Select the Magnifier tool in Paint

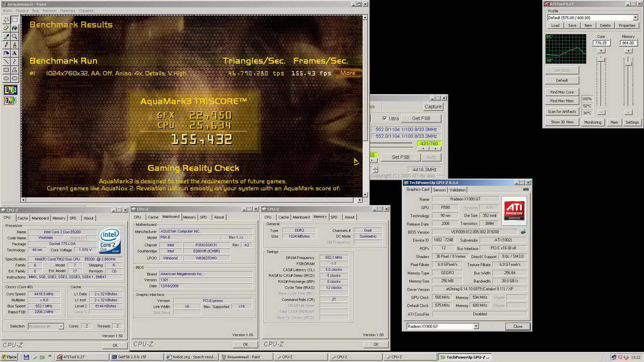point(15,36)
